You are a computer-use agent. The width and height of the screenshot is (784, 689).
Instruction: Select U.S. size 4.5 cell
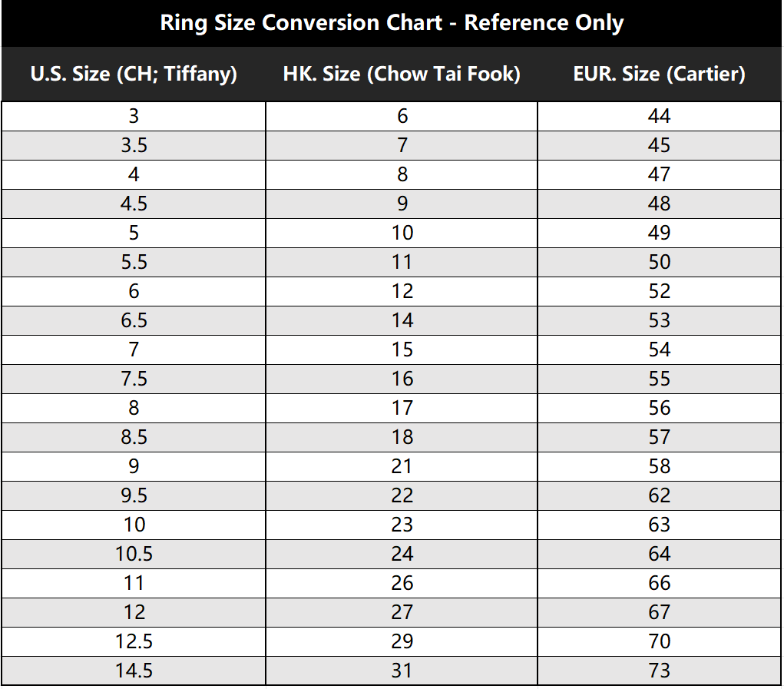coord(134,204)
